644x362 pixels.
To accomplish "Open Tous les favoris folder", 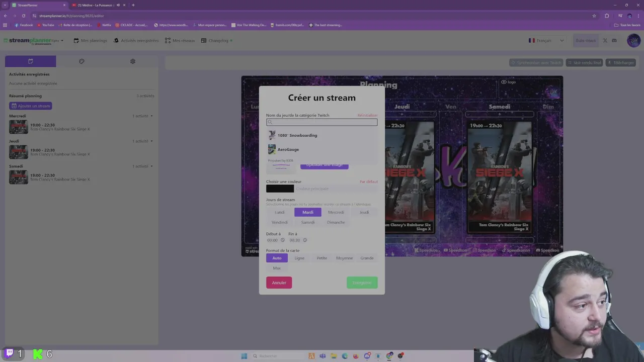I will pyautogui.click(x=627, y=25).
